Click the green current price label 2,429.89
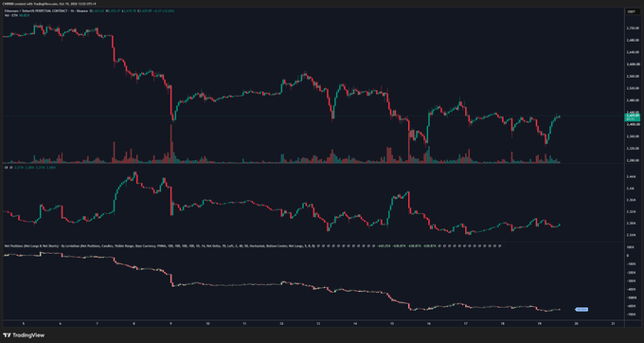The image size is (644, 343). coord(632,117)
